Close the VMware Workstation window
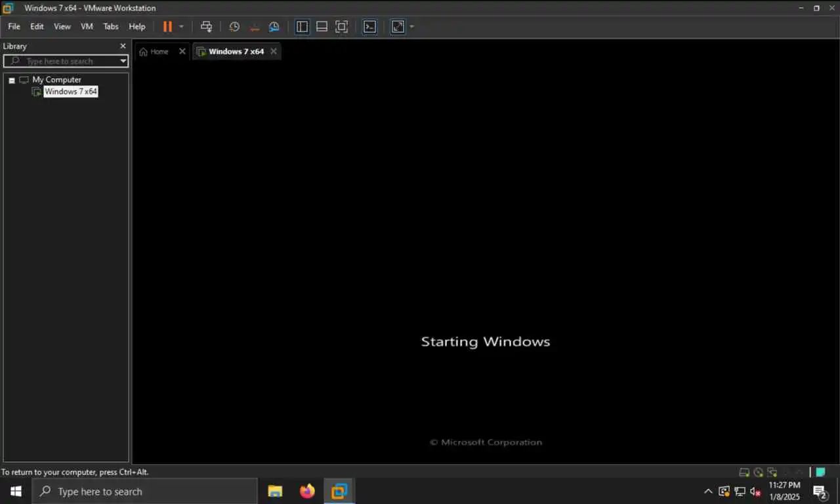Viewport: 840px width, 504px height. [831, 8]
